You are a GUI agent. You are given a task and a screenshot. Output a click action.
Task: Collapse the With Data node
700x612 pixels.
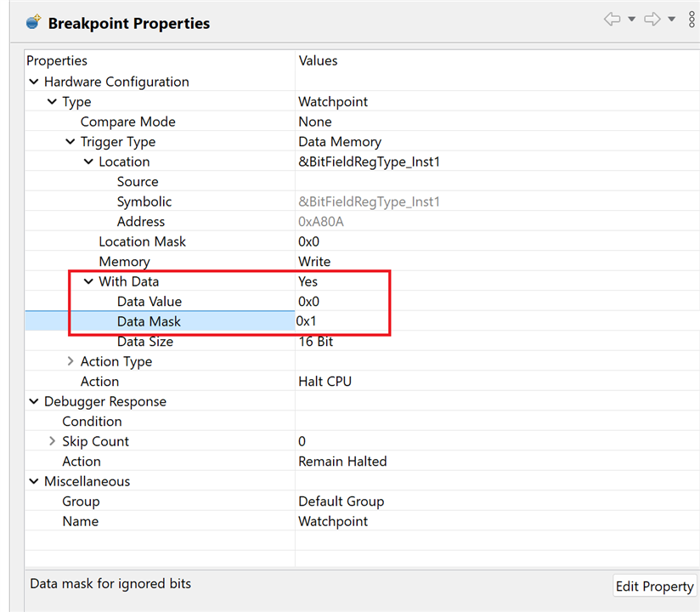pyautogui.click(x=89, y=281)
